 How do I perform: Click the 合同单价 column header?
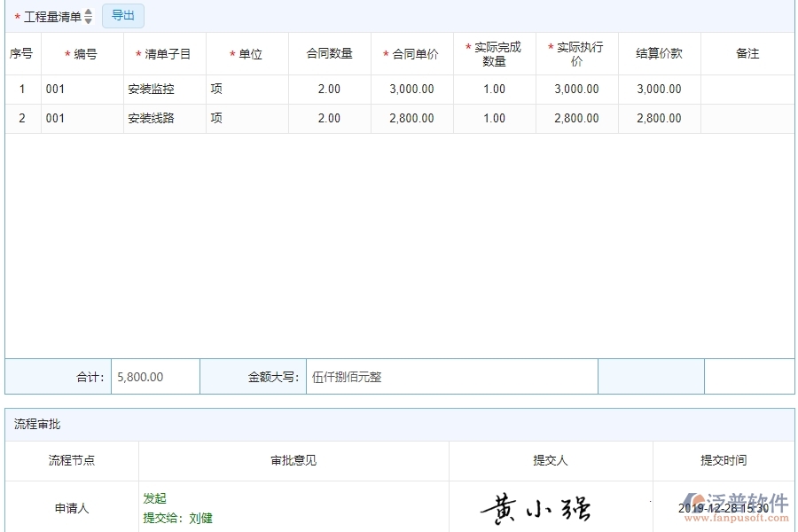pos(412,53)
